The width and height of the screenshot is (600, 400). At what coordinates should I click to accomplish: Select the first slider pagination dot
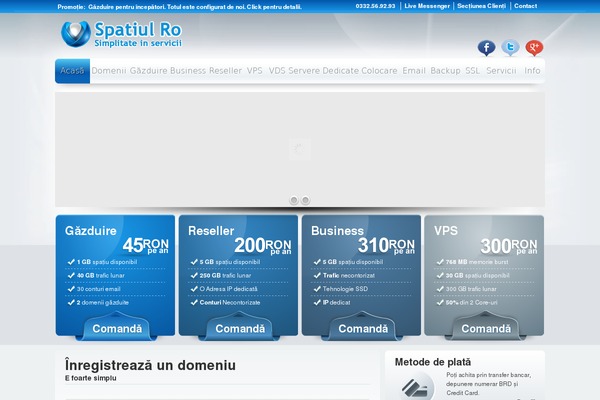[294, 200]
